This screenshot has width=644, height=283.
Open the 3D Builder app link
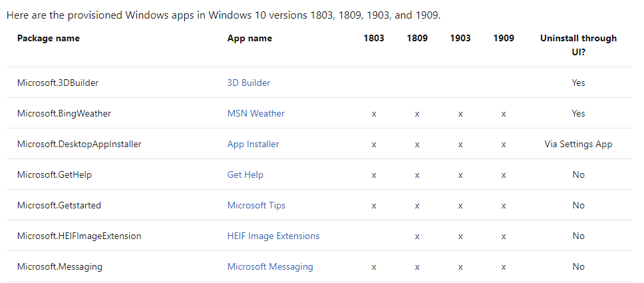coord(248,83)
